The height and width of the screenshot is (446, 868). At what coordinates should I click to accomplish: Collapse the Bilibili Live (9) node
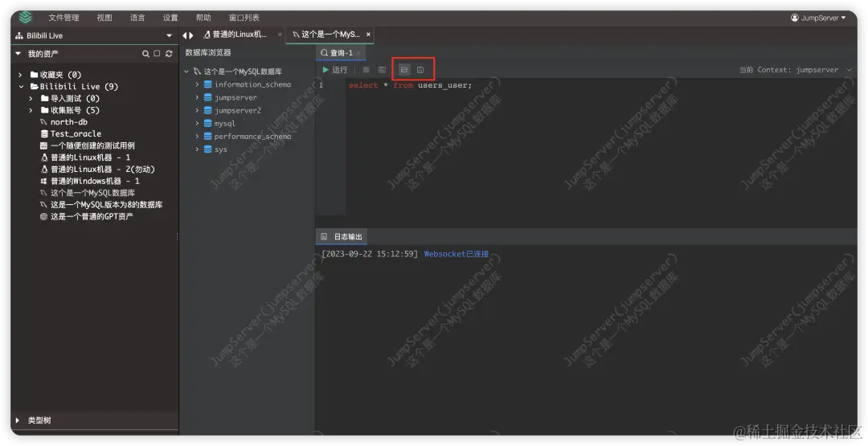[x=21, y=86]
